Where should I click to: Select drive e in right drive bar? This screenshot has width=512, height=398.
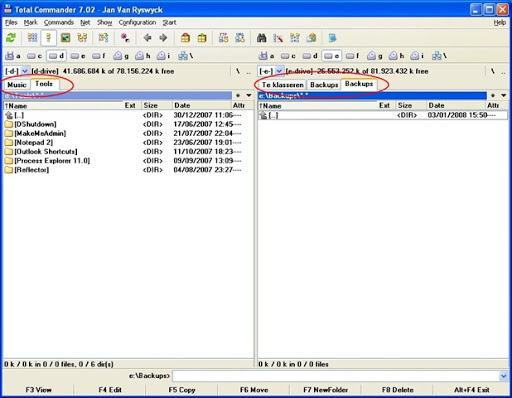(332, 56)
